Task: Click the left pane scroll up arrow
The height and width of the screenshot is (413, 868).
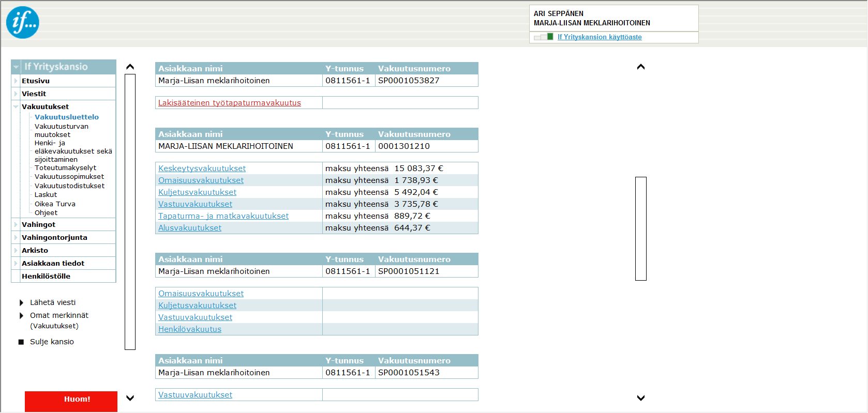Action: (x=130, y=67)
